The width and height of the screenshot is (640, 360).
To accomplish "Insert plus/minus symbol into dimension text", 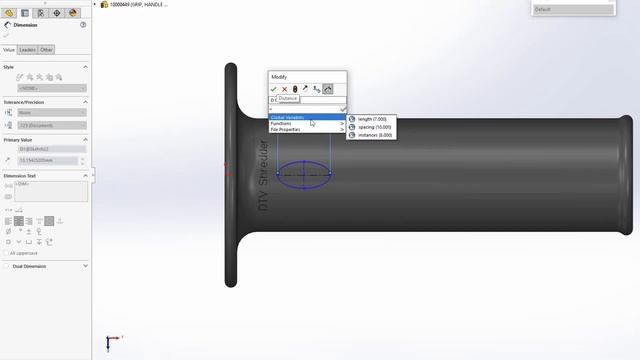I will [29, 231].
